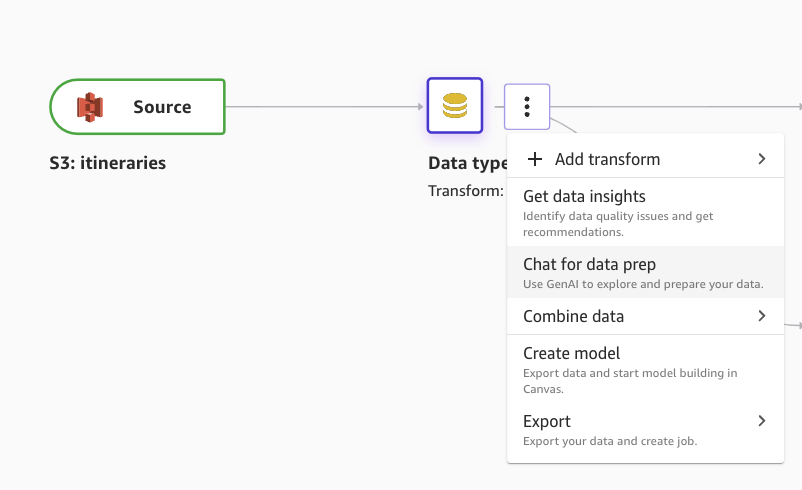The height and width of the screenshot is (490, 802).
Task: Open Chat for data prep
Action: [589, 265]
